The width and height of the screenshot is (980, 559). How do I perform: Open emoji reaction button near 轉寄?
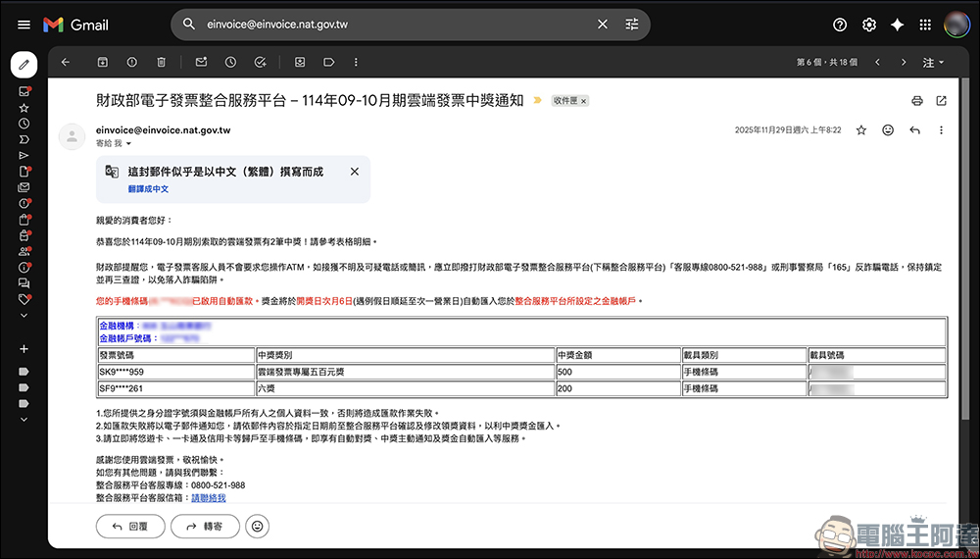tap(257, 527)
